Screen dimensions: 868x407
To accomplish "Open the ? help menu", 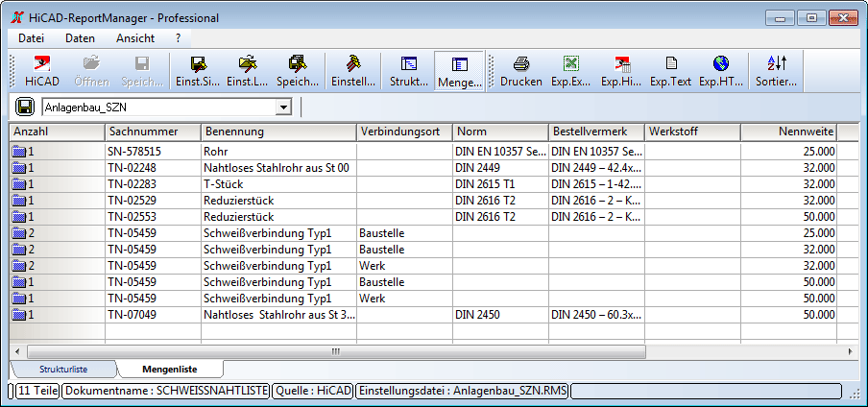I will [x=179, y=38].
